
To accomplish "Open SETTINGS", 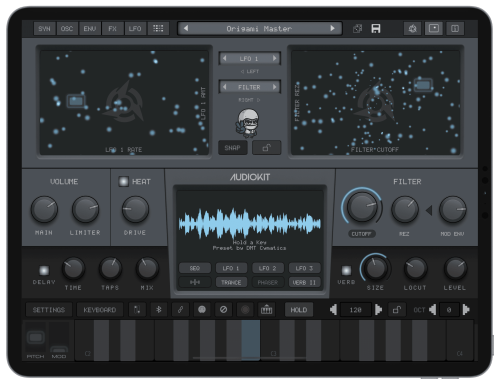I will coord(49,310).
